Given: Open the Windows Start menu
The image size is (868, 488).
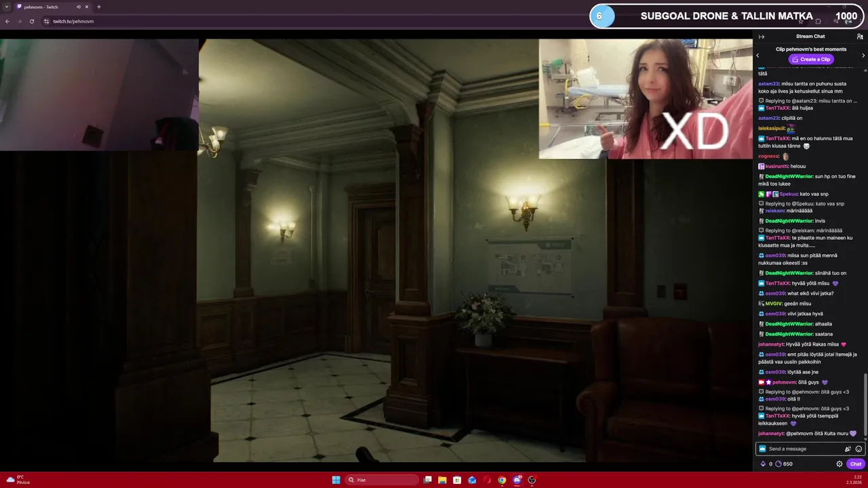Looking at the screenshot, I should tap(336, 480).
